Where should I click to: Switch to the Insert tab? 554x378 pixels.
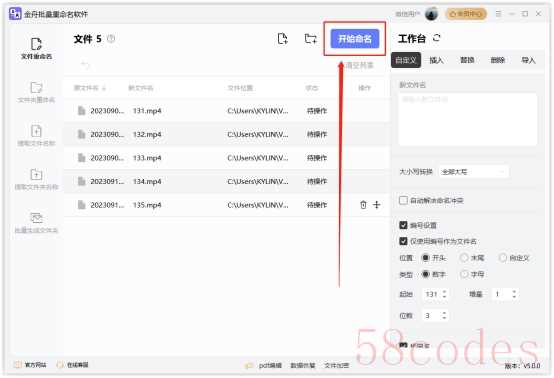click(x=436, y=60)
